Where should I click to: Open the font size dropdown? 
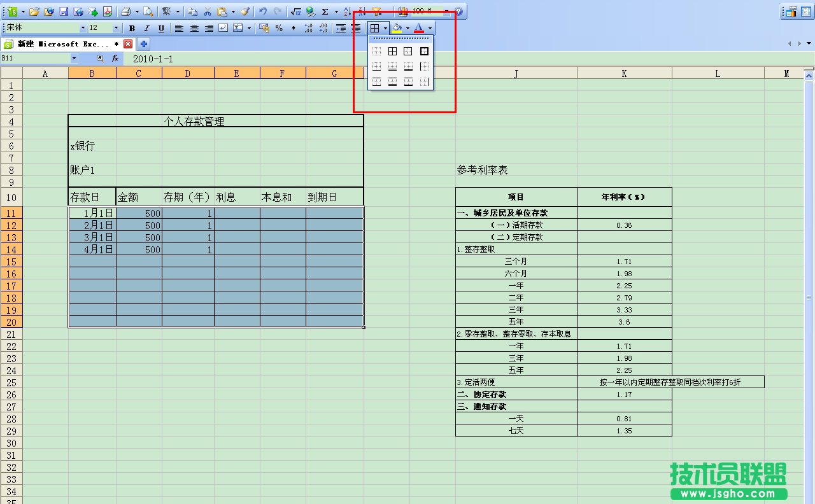(x=115, y=27)
